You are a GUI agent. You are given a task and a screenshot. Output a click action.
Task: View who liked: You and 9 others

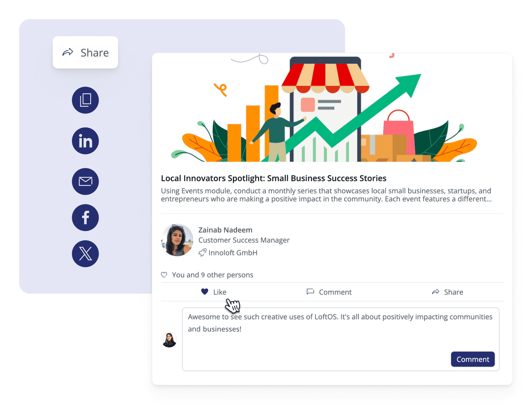(x=212, y=275)
